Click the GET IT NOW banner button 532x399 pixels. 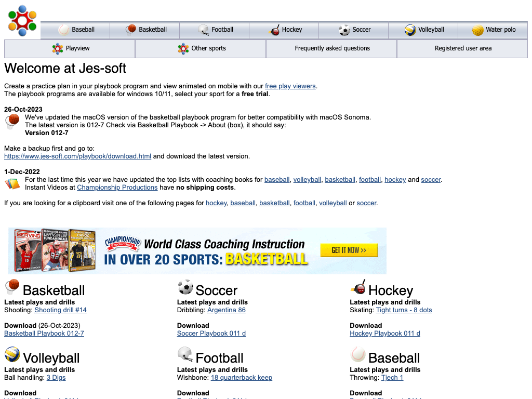pyautogui.click(x=349, y=250)
